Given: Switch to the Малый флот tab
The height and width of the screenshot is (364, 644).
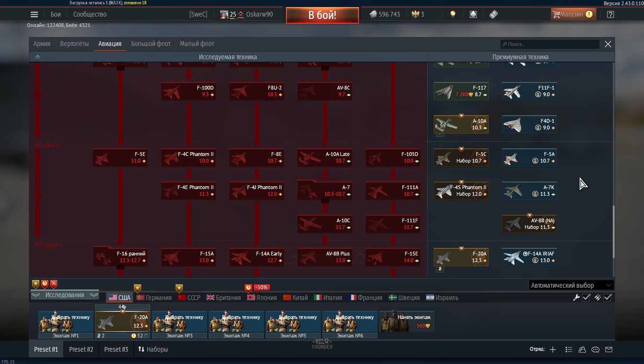Looking at the screenshot, I should click(197, 44).
